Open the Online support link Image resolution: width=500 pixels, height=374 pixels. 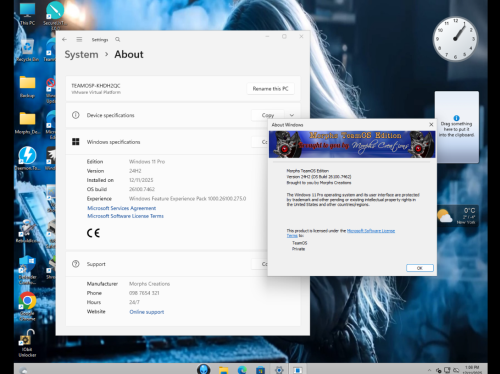[x=147, y=312]
